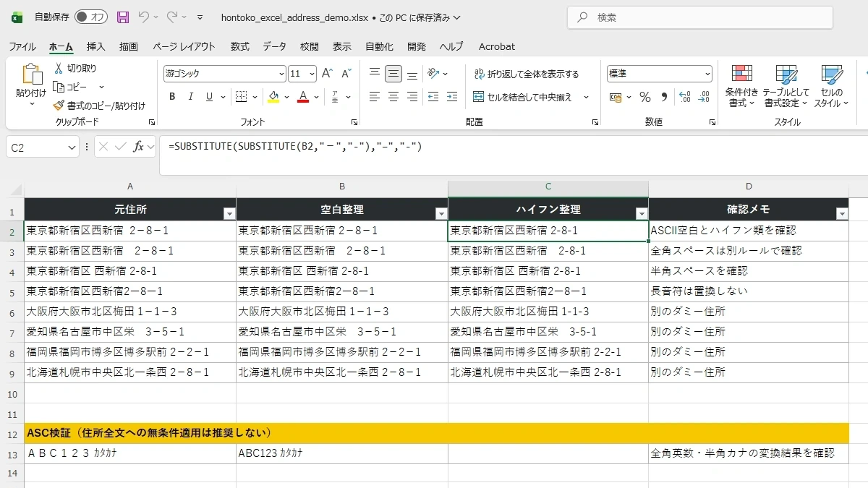Click in the formula bar text
The height and width of the screenshot is (488, 868).
pyautogui.click(x=295, y=147)
